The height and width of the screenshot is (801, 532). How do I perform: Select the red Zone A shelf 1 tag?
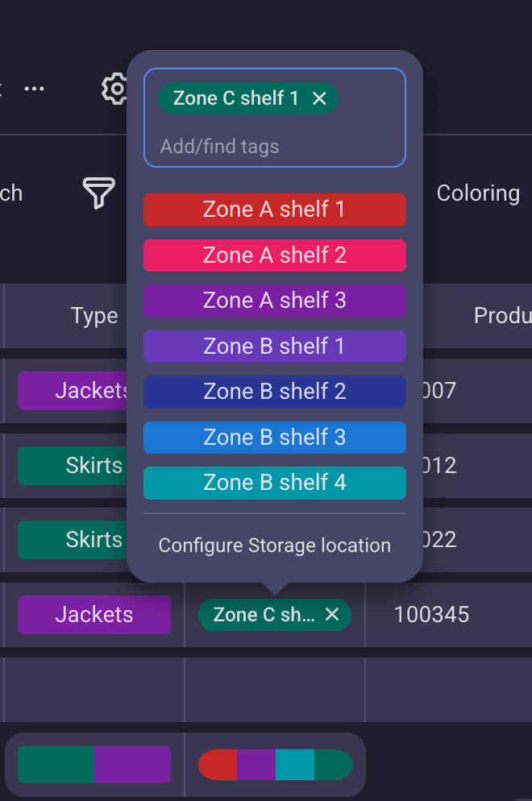point(274,210)
